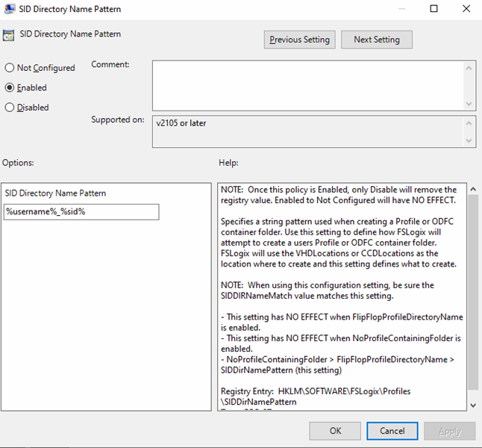Click the Help panel scroll down arrow

[x=471, y=404]
